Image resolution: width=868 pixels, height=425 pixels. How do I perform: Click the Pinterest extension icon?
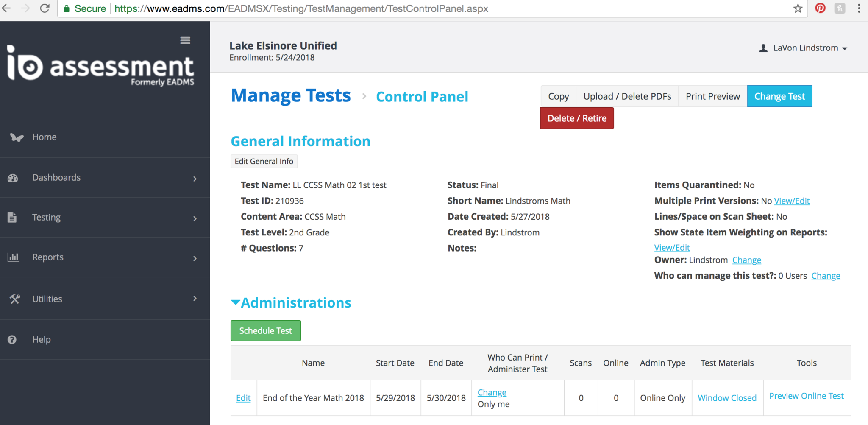(x=820, y=8)
